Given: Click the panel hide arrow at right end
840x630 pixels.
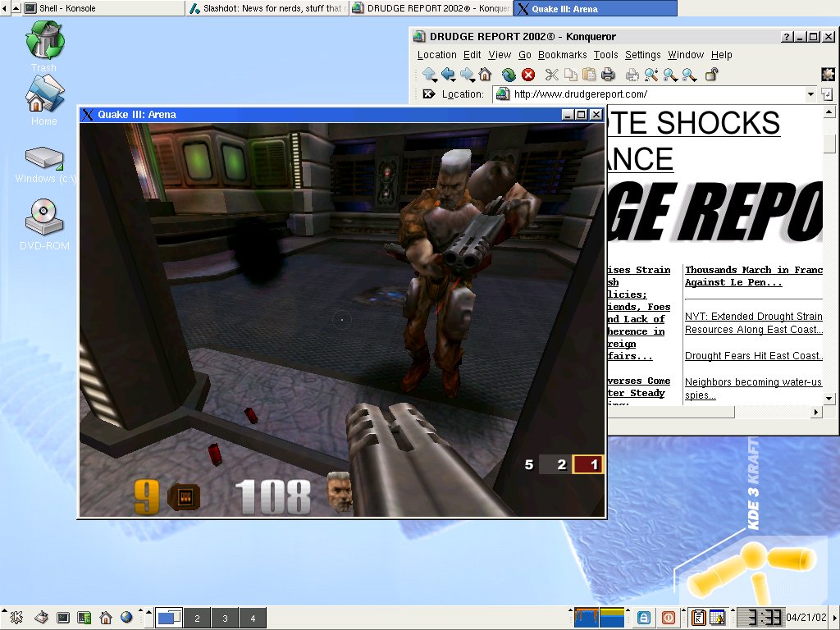Looking at the screenshot, I should point(836,618).
